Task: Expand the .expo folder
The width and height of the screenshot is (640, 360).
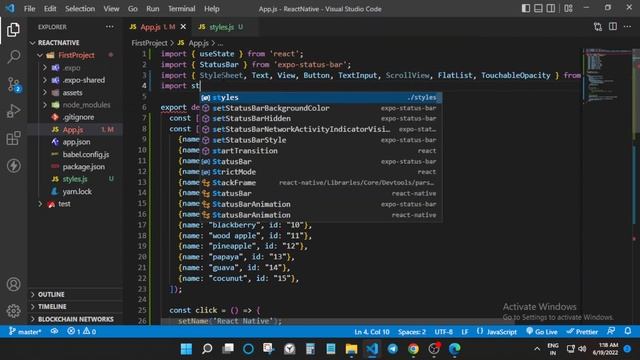Action: click(x=45, y=68)
